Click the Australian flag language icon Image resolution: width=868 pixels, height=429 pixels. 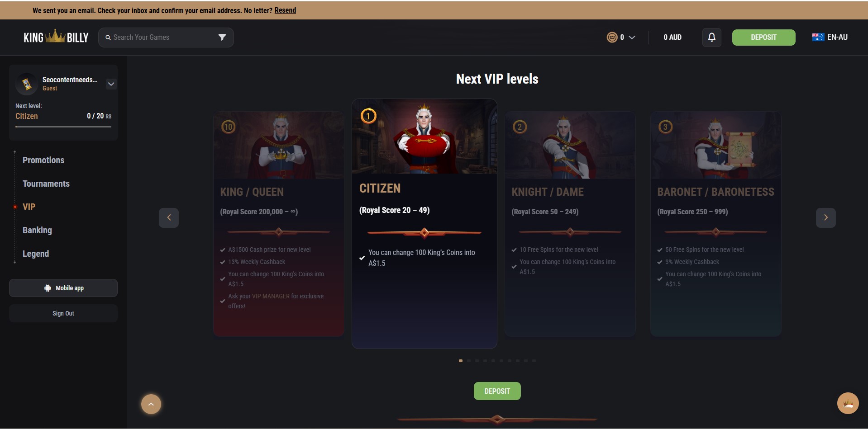tap(818, 37)
